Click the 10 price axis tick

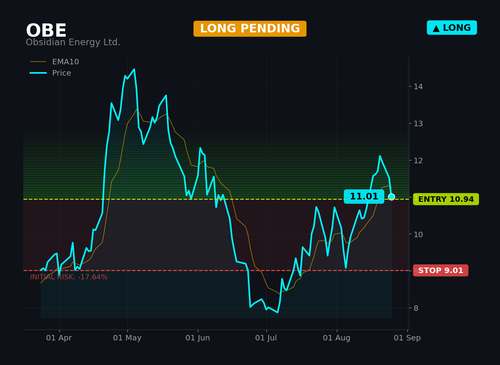point(418,235)
